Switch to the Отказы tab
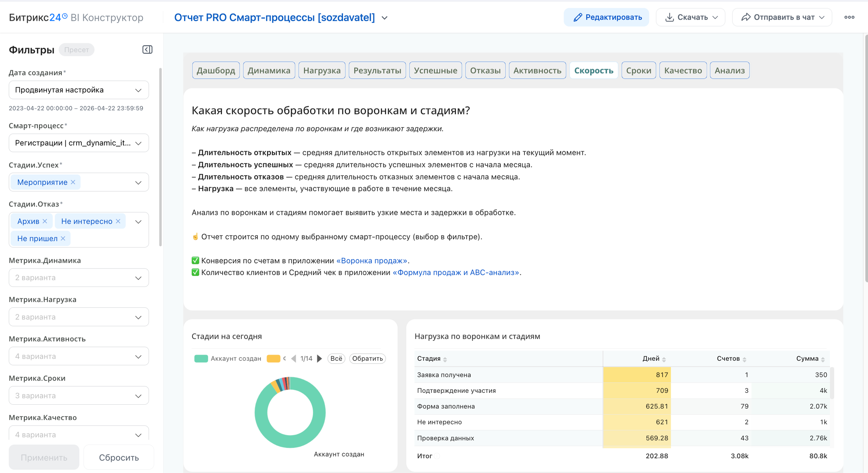 coord(485,70)
